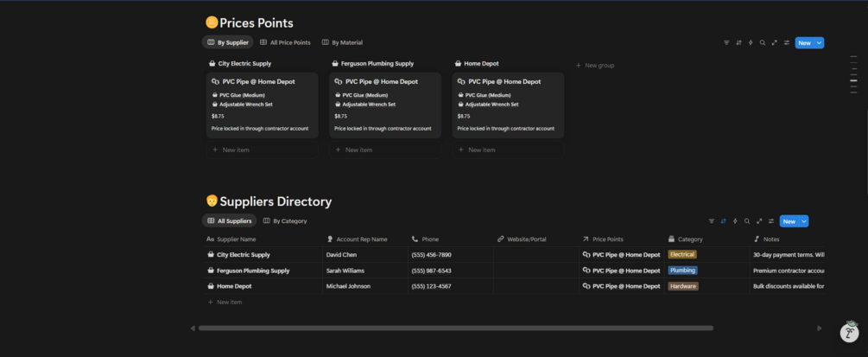Switch to the All Suppliers tab
868x357 pixels.
(229, 220)
